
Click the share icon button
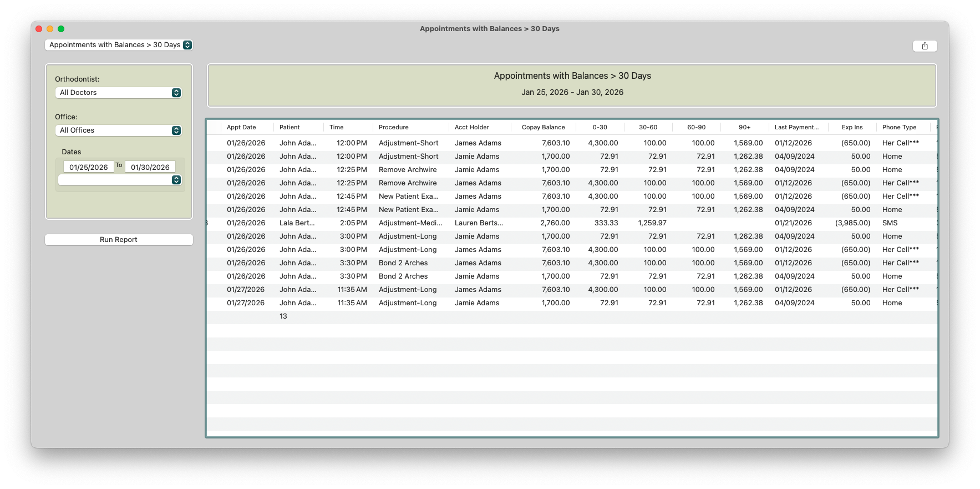tap(925, 46)
